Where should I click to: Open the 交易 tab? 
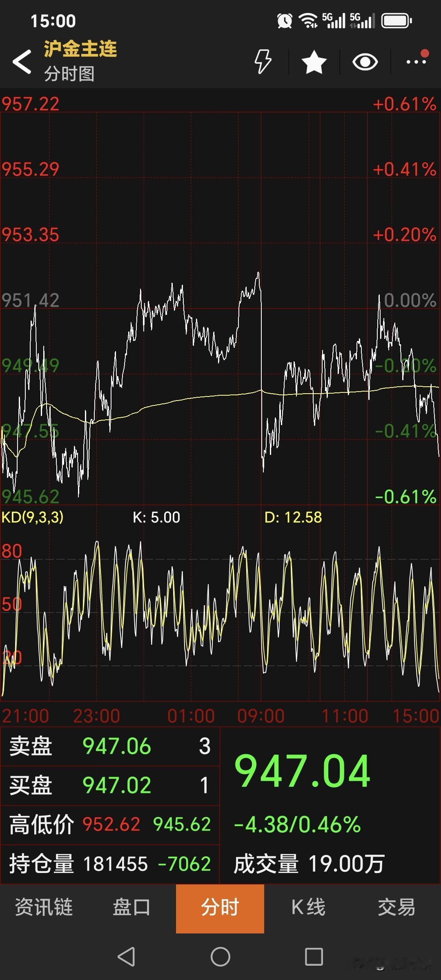396,907
